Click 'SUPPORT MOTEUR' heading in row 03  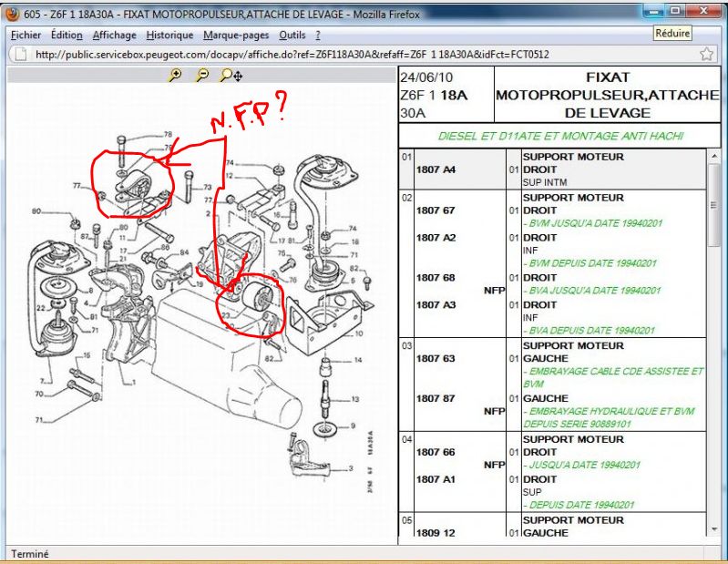pos(573,346)
